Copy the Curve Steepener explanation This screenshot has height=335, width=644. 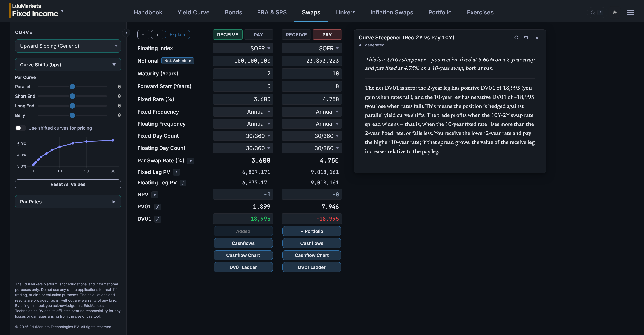pyautogui.click(x=526, y=38)
